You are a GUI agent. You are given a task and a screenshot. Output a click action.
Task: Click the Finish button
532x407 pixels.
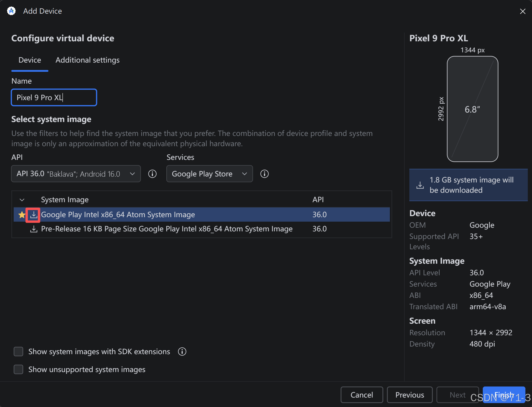504,395
